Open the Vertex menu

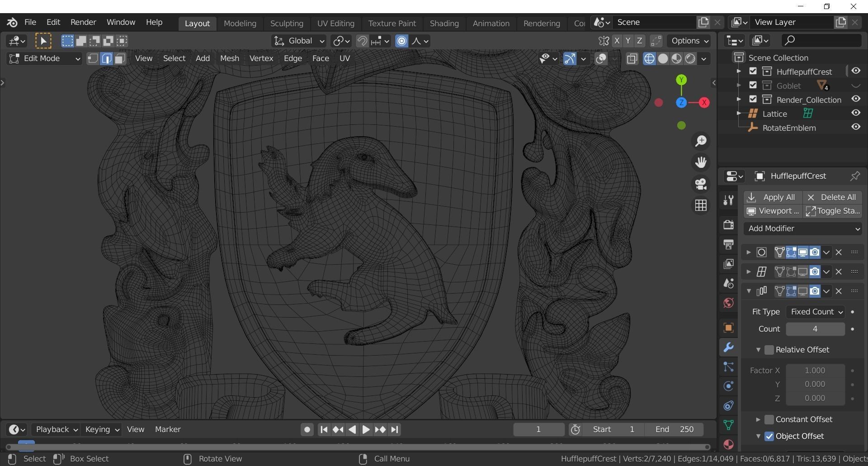(261, 58)
